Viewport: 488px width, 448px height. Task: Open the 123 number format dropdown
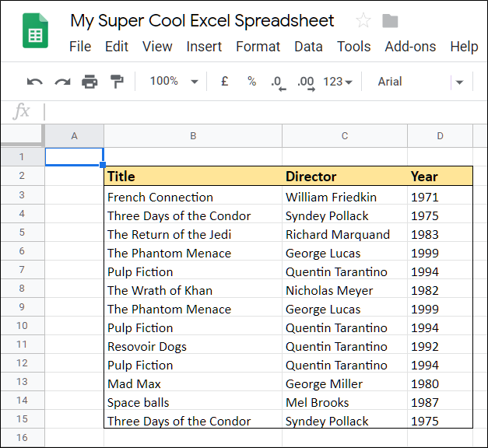[338, 82]
